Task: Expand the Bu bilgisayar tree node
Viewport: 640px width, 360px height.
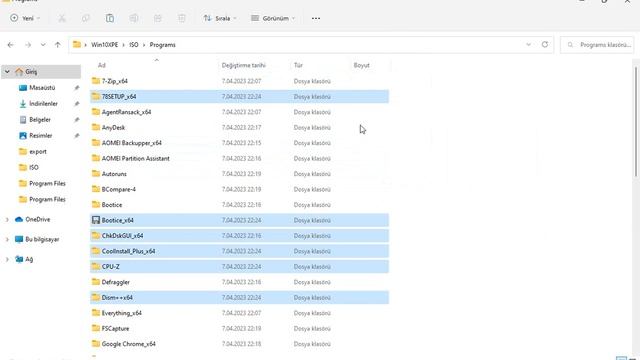Action: pyautogui.click(x=7, y=240)
